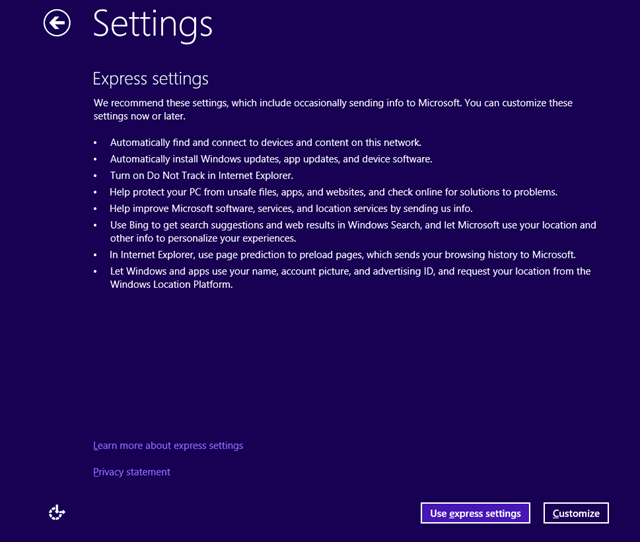Go back using the circled arrow

57,23
